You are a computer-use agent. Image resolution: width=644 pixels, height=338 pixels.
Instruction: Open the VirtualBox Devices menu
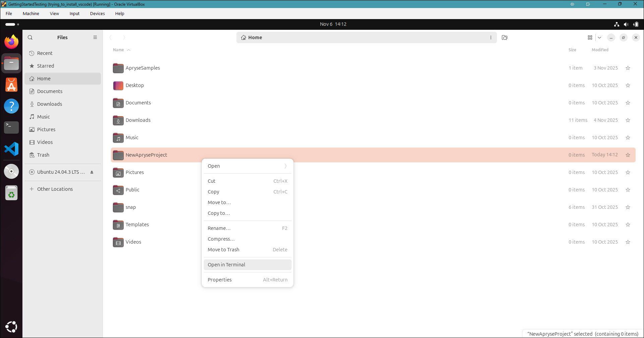click(97, 14)
